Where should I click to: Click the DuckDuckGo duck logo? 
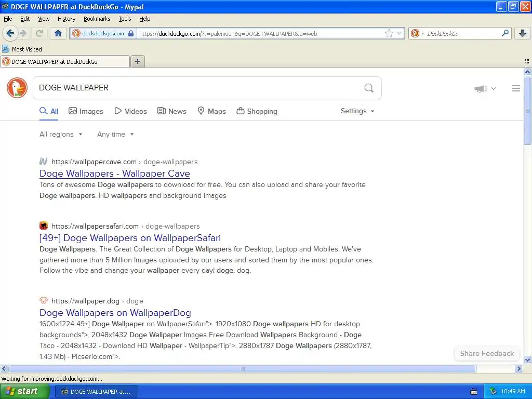click(17, 87)
